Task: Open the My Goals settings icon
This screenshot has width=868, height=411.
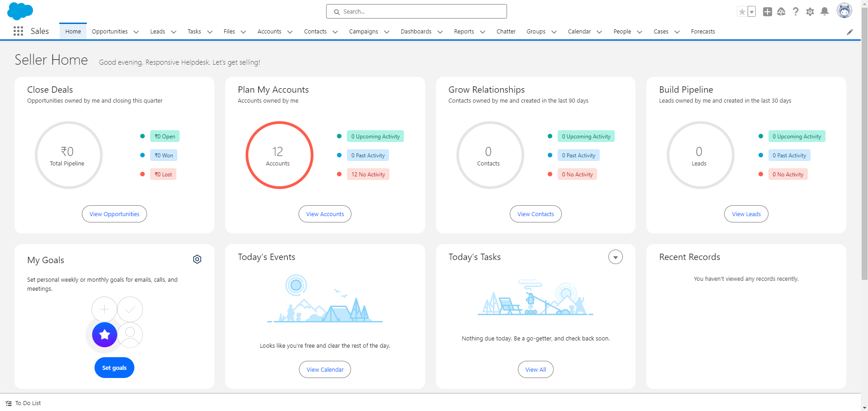Action: point(197,259)
